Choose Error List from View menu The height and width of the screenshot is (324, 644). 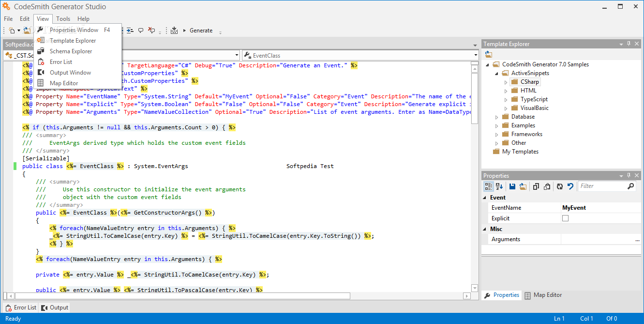77,62
